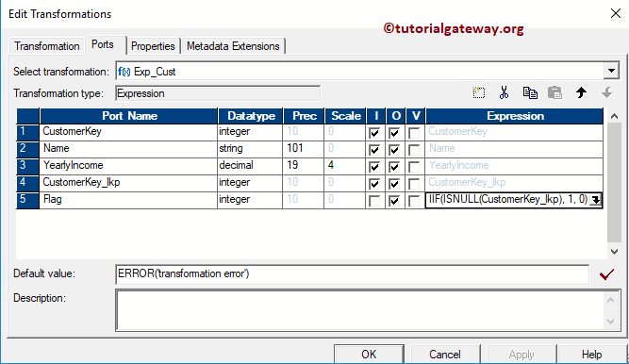Uncheck input checkbox for Name port

[x=374, y=150]
